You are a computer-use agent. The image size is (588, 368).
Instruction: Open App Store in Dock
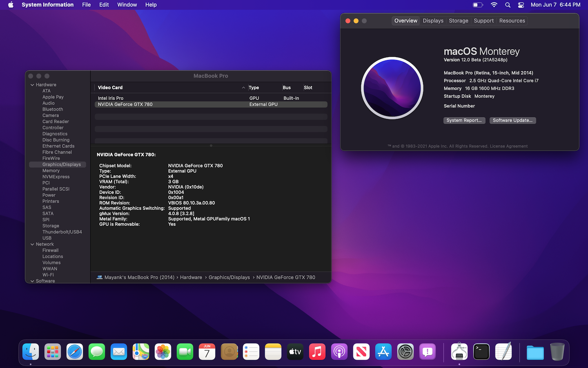click(383, 352)
